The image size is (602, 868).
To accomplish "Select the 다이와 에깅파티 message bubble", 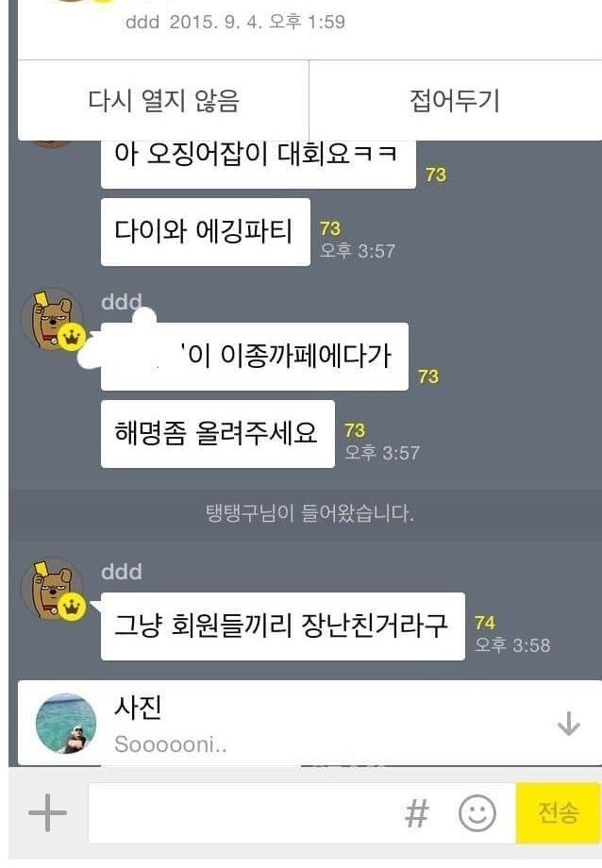I will click(x=205, y=231).
